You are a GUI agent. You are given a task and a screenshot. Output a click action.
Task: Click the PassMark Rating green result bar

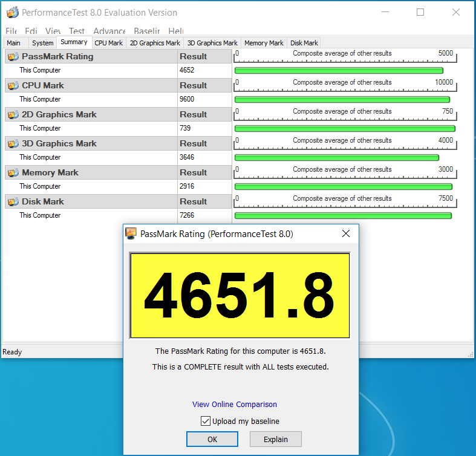[x=339, y=71]
